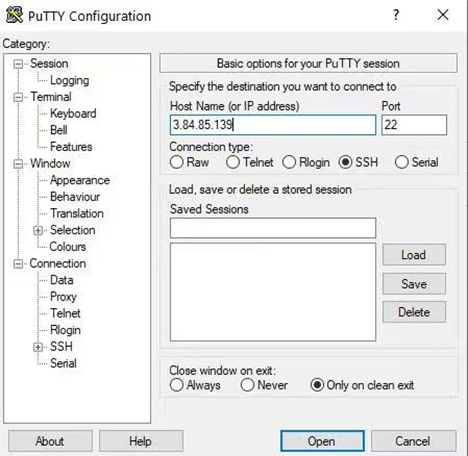Collapse the Connection category node

pyautogui.click(x=18, y=264)
